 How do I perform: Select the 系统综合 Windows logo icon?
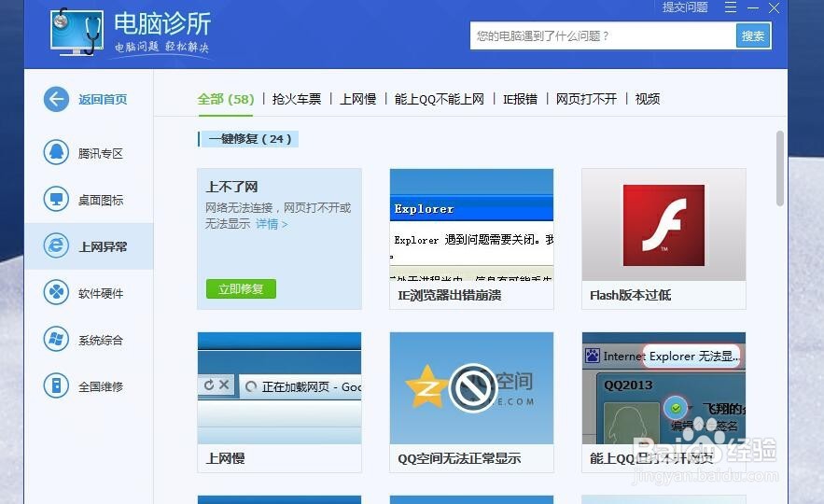(56, 340)
